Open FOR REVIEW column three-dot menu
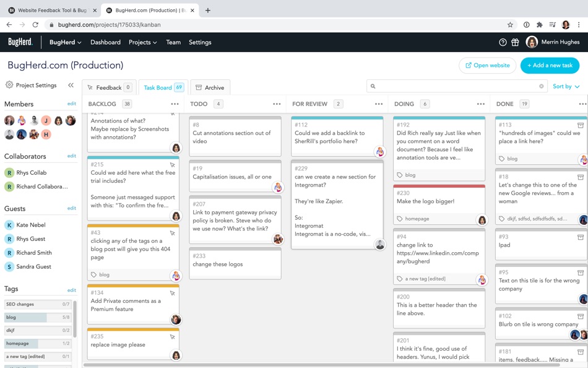Image resolution: width=588 pixels, height=368 pixels. [x=379, y=104]
